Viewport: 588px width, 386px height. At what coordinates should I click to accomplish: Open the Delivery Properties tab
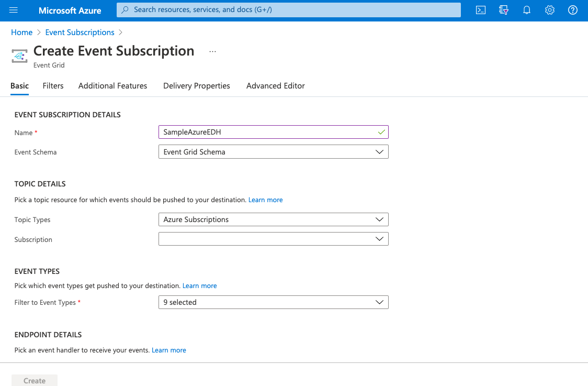(x=197, y=86)
